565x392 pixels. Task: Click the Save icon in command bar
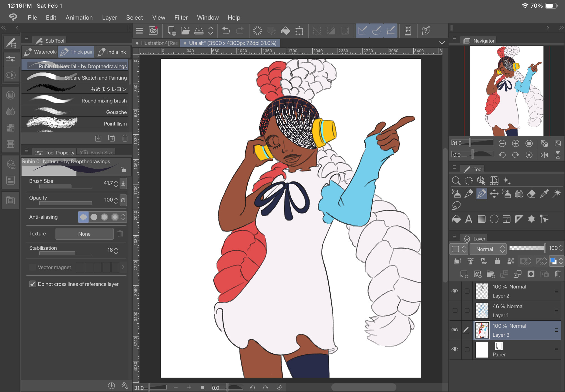(x=199, y=30)
